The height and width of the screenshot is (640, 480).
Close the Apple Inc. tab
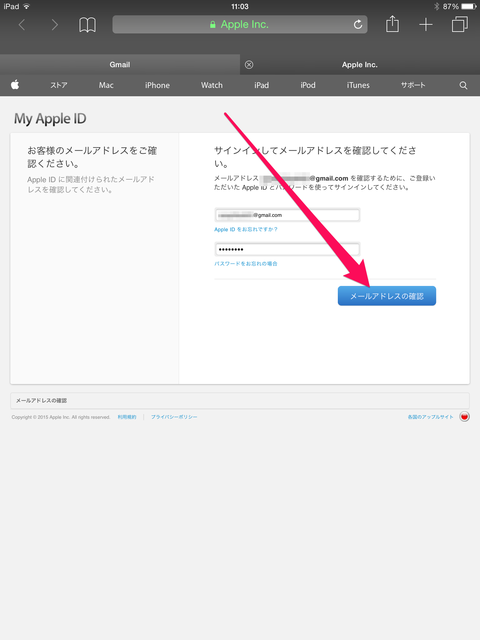click(x=249, y=64)
